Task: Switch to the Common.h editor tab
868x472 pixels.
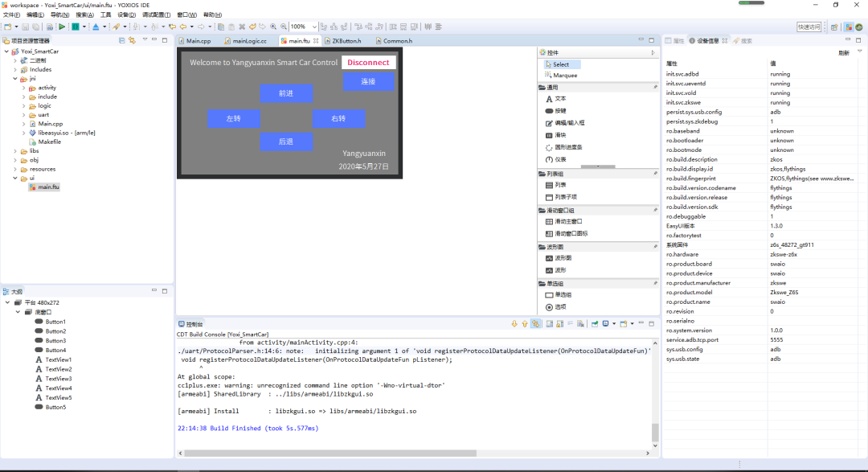Action: [394, 41]
